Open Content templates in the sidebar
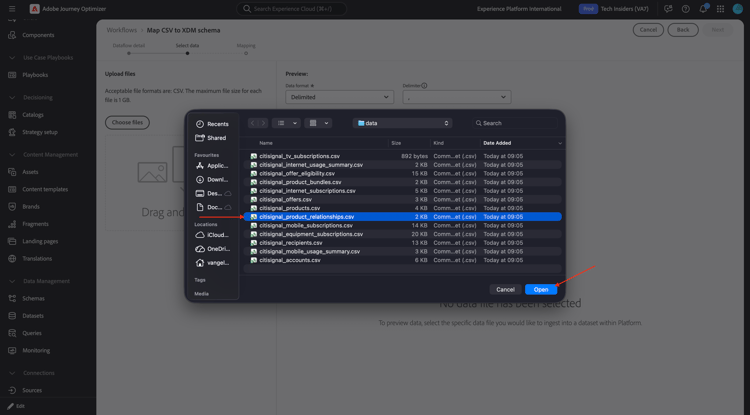The height and width of the screenshot is (415, 750). click(45, 189)
